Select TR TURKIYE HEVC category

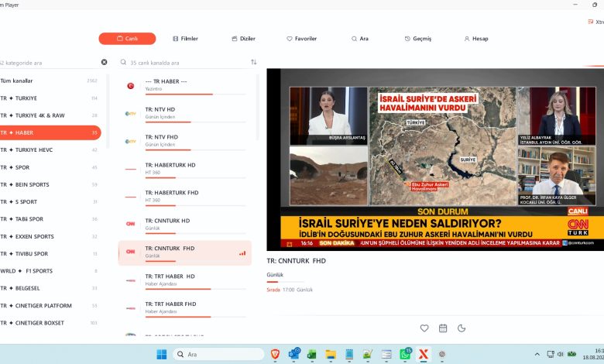coord(50,149)
